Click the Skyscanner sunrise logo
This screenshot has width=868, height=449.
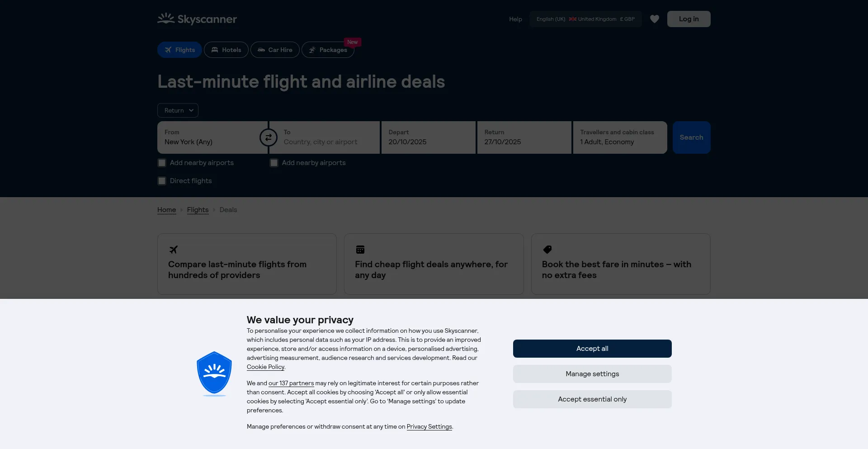pyautogui.click(x=166, y=18)
